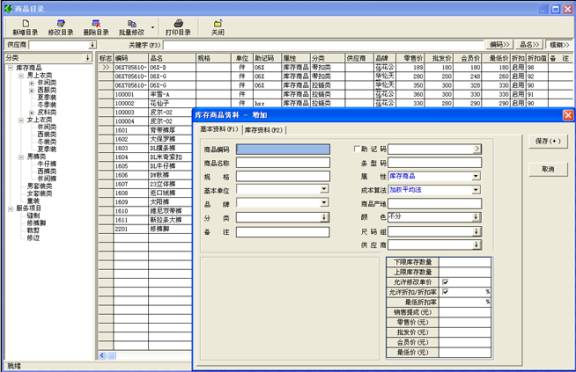576x372 pixels.
Task: Open the dialog's 分类 picker arrow
Action: pos(324,217)
